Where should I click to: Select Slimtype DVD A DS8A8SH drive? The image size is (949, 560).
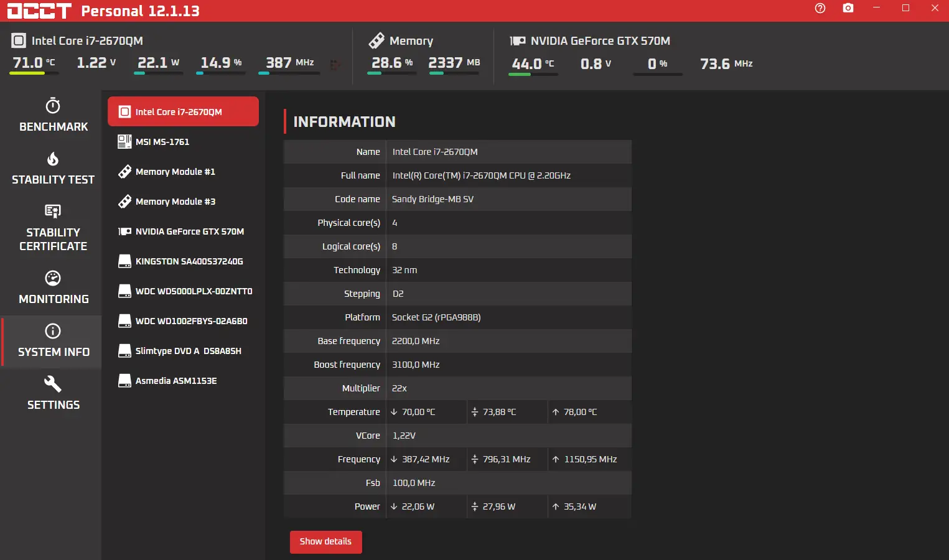coord(183,351)
